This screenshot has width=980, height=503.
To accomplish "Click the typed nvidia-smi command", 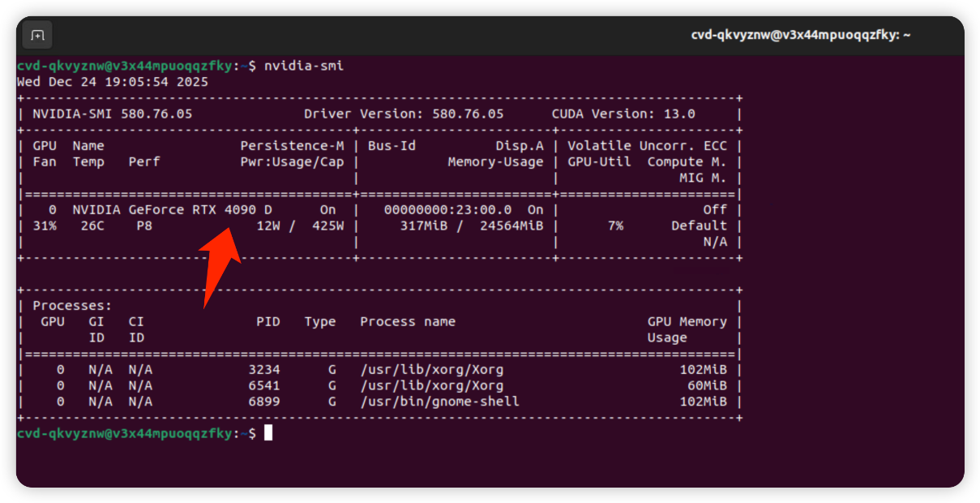I will (x=304, y=66).
